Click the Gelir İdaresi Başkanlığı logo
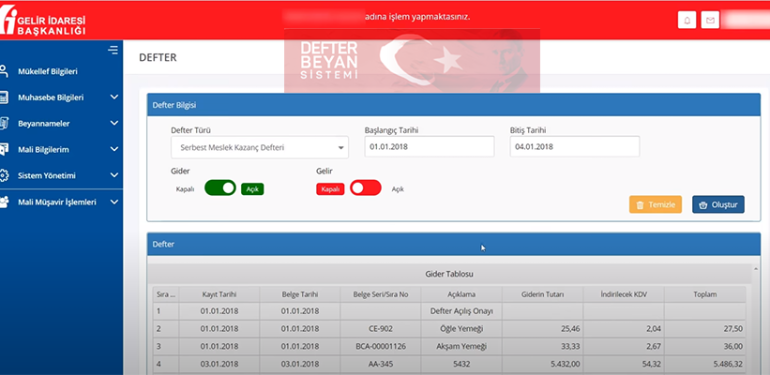The height and width of the screenshot is (375, 770). click(43, 20)
